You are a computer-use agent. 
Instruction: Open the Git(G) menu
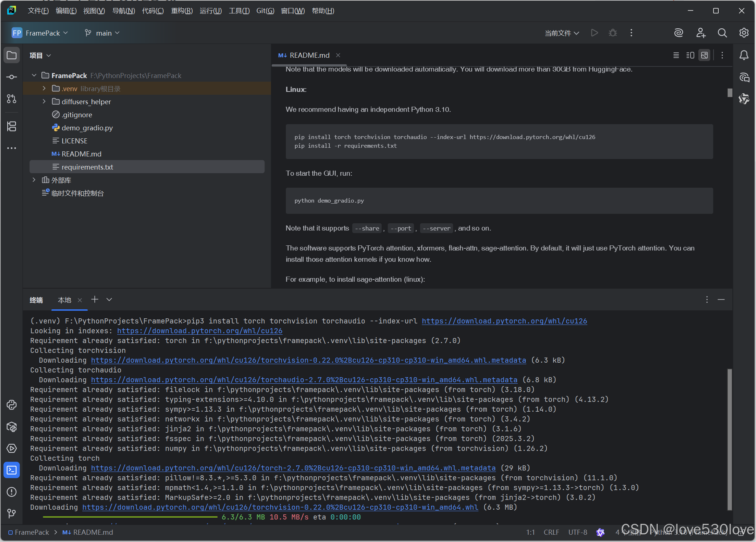pos(265,11)
